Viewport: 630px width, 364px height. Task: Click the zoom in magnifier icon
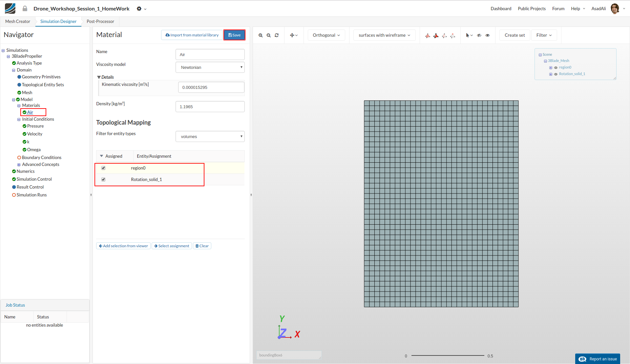click(261, 35)
